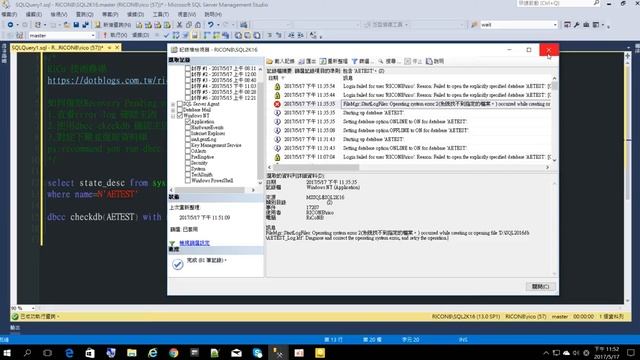Expand the Database Mail tree node
The height and width of the screenshot is (360, 640).
(173, 110)
